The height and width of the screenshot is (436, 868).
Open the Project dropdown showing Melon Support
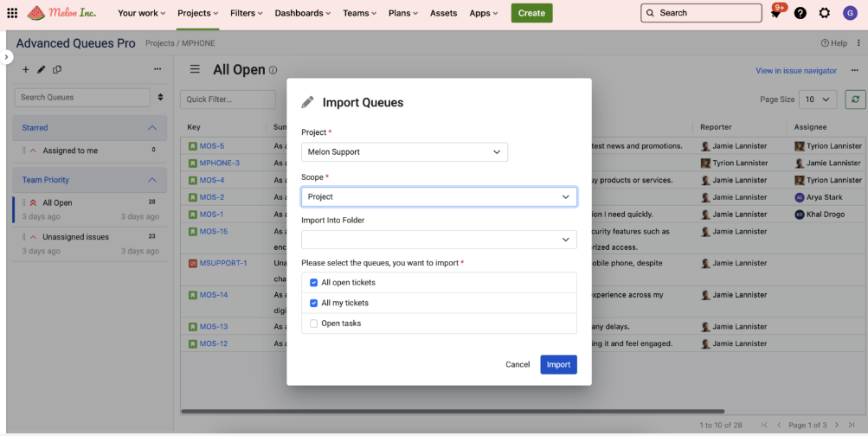[x=404, y=152]
